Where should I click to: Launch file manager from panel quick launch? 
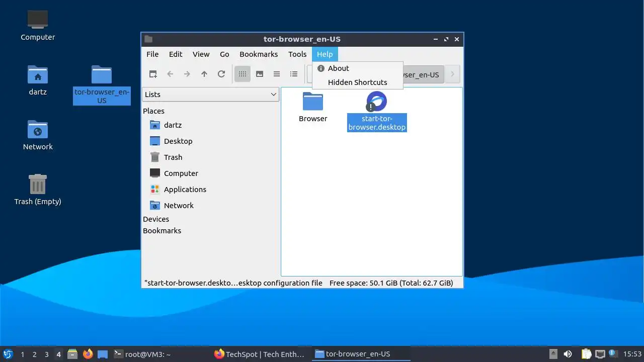click(72, 354)
